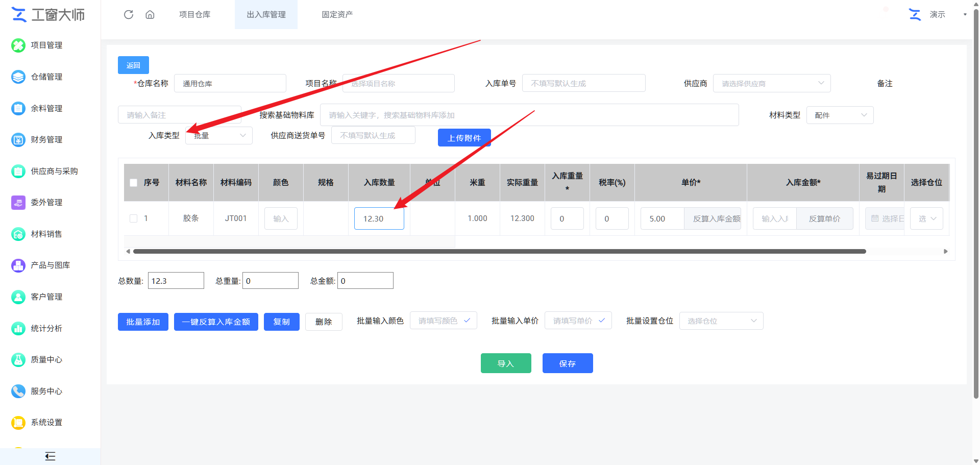Screen dimensions: 980x465
Task: Open the 质量中心 sidebar icon
Action: coord(18,360)
